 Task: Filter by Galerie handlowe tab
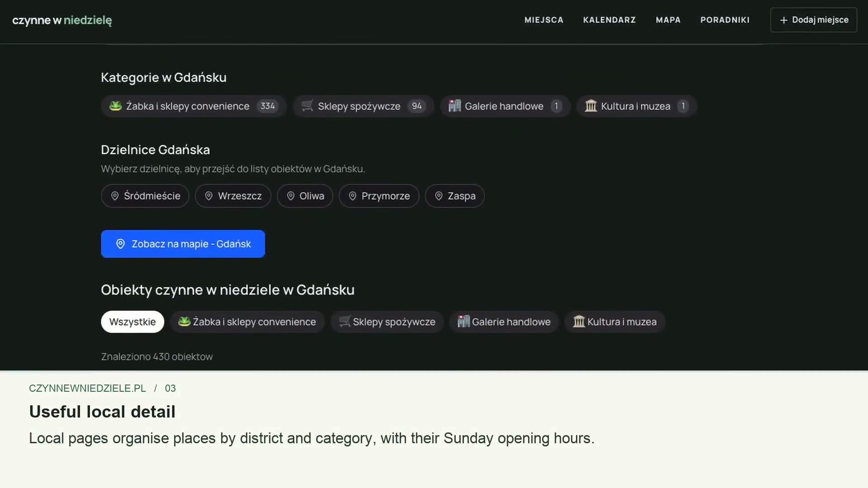[x=504, y=322]
